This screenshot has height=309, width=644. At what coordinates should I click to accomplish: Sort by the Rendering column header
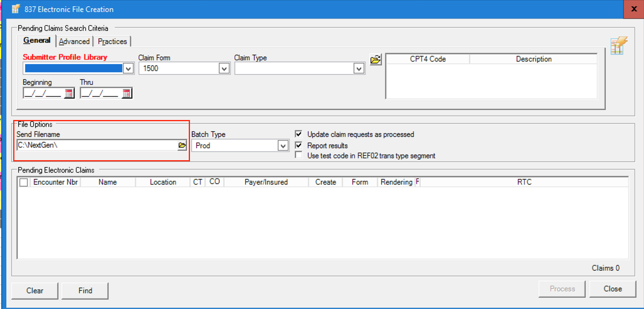pos(396,182)
